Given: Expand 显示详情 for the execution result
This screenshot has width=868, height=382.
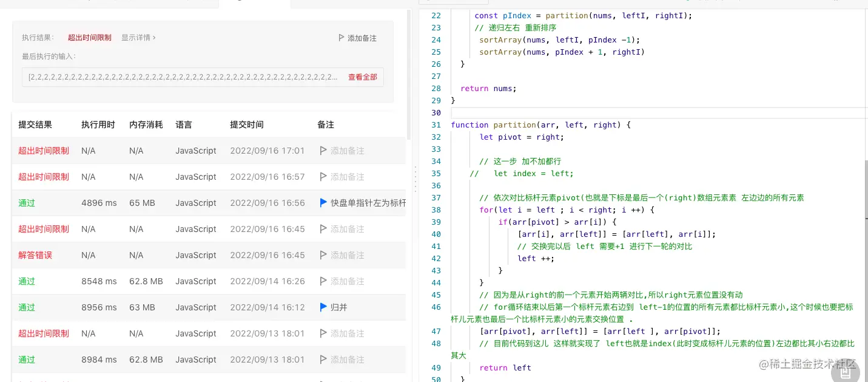Looking at the screenshot, I should coord(138,38).
